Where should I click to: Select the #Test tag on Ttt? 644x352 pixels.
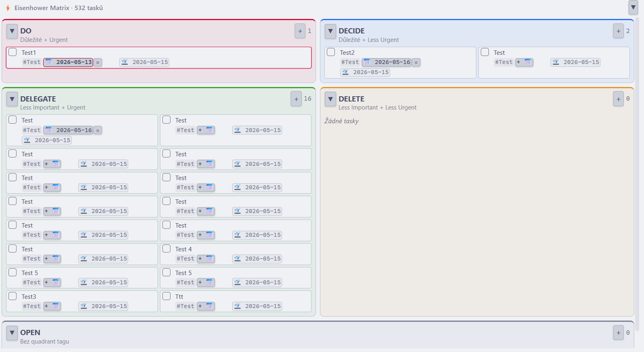(x=185, y=306)
